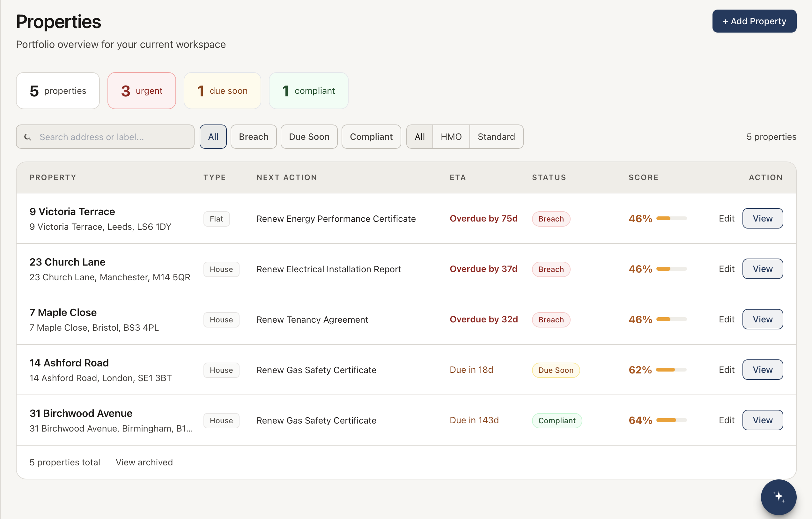Open the All status filter

tap(213, 137)
